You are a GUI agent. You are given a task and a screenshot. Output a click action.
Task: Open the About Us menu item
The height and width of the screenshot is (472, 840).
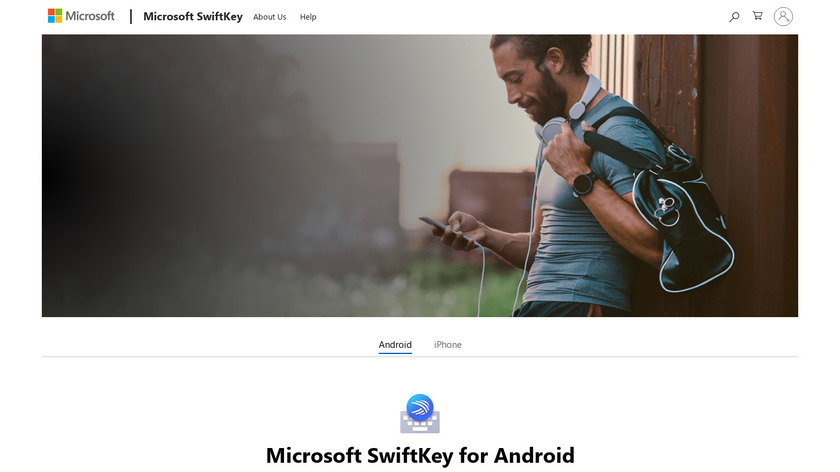269,17
